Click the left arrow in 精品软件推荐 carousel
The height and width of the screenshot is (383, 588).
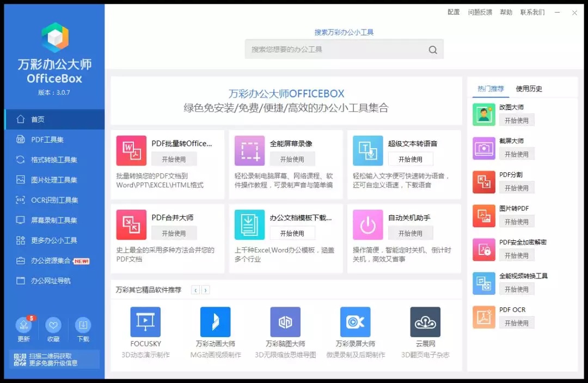coord(195,290)
